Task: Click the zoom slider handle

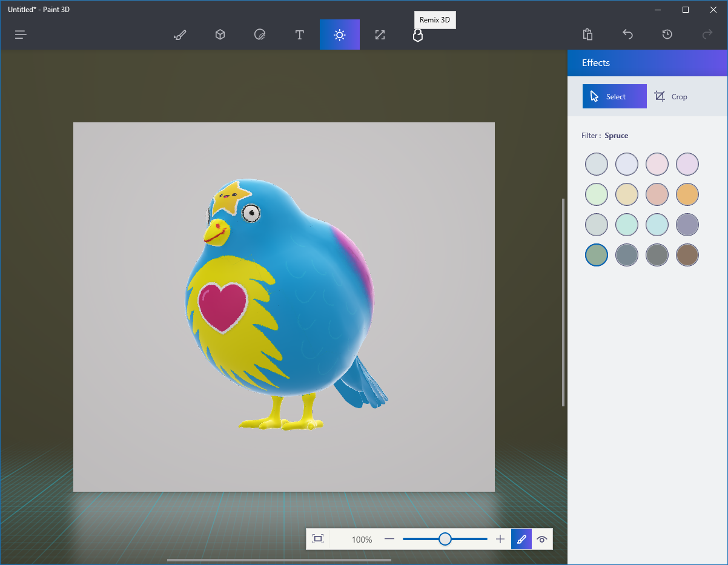Action: (445, 539)
